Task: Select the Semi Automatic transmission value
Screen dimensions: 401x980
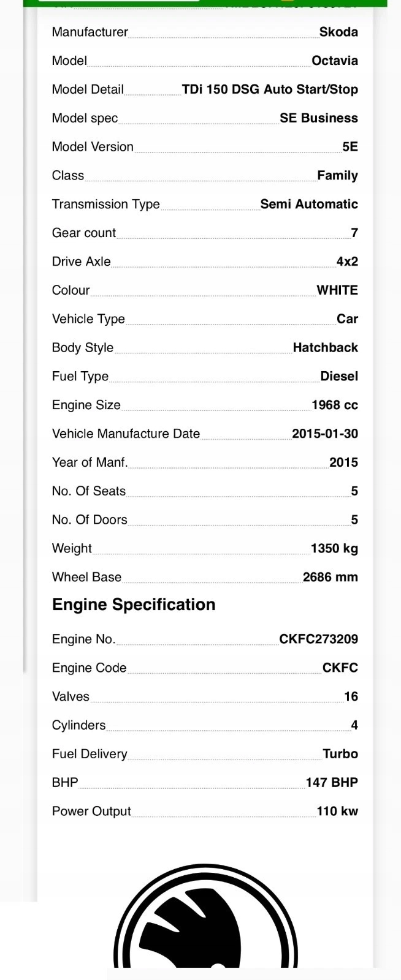Action: coord(309,204)
